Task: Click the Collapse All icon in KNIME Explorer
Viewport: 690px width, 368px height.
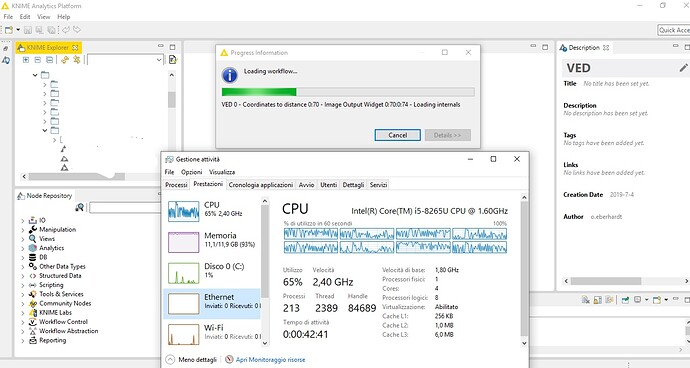Action: click(x=37, y=60)
